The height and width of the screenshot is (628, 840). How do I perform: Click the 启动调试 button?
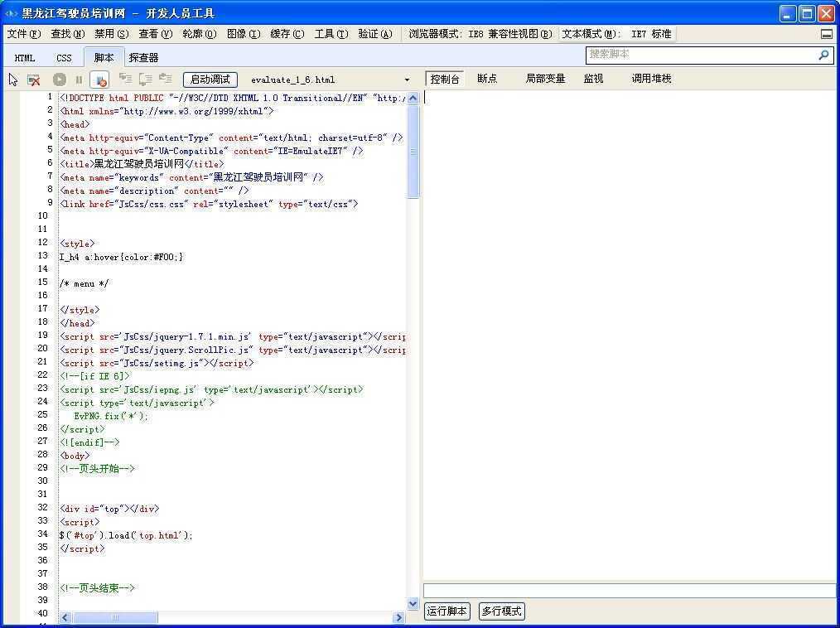click(210, 80)
